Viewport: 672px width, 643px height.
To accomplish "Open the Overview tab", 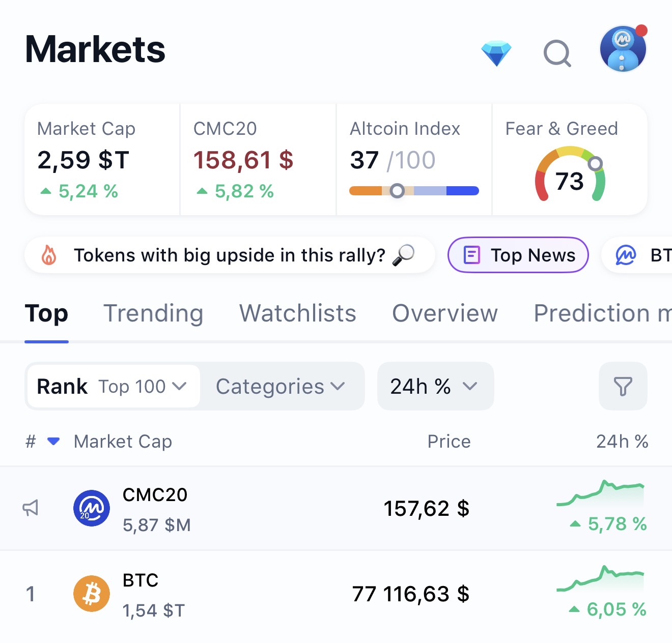I will click(x=445, y=313).
